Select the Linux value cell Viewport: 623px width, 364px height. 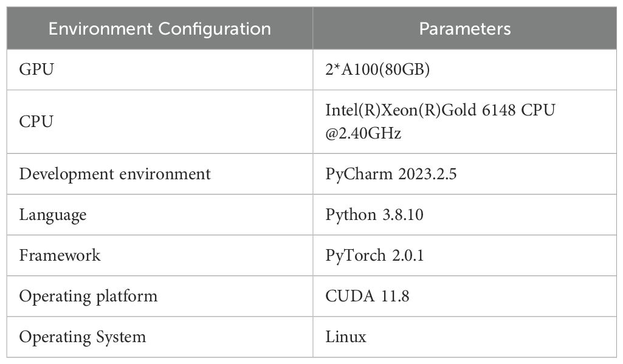[346, 337]
